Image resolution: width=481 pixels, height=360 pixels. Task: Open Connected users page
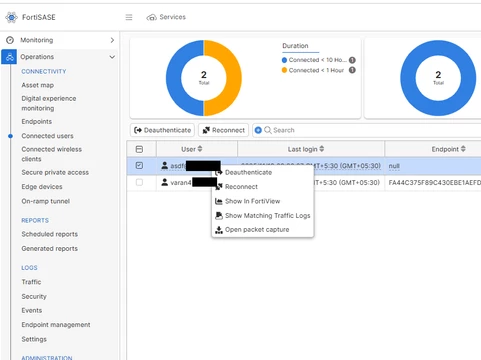pos(47,136)
